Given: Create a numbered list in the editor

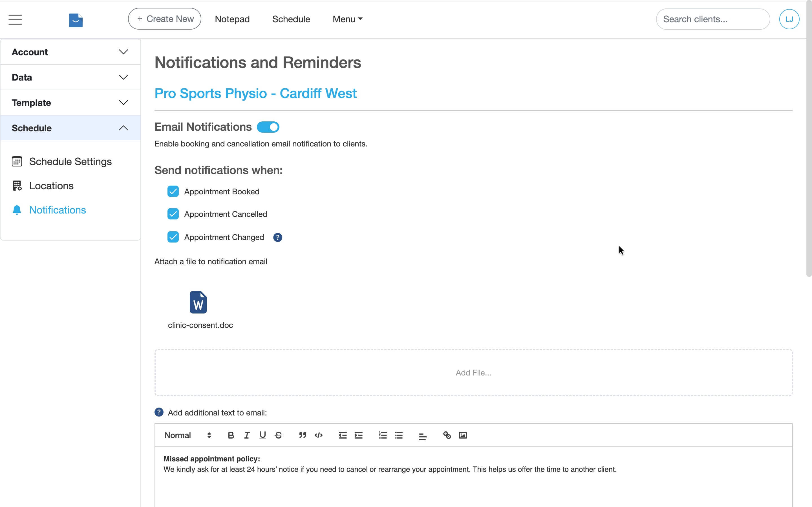Looking at the screenshot, I should coord(383,435).
